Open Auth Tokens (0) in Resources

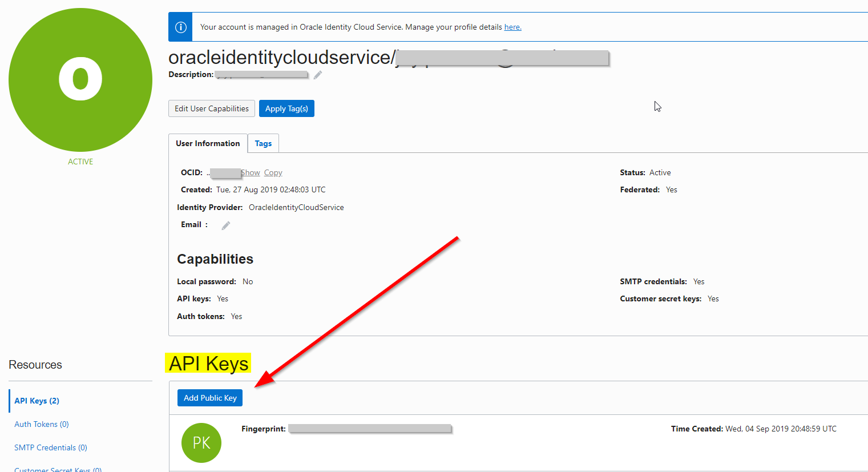point(42,424)
